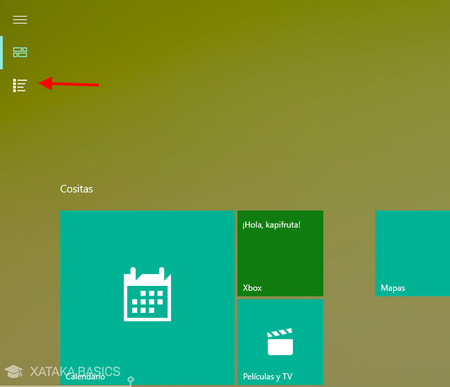Select the ¡Hola, kapifruta! greeting text
450x387 pixels.
click(271, 225)
